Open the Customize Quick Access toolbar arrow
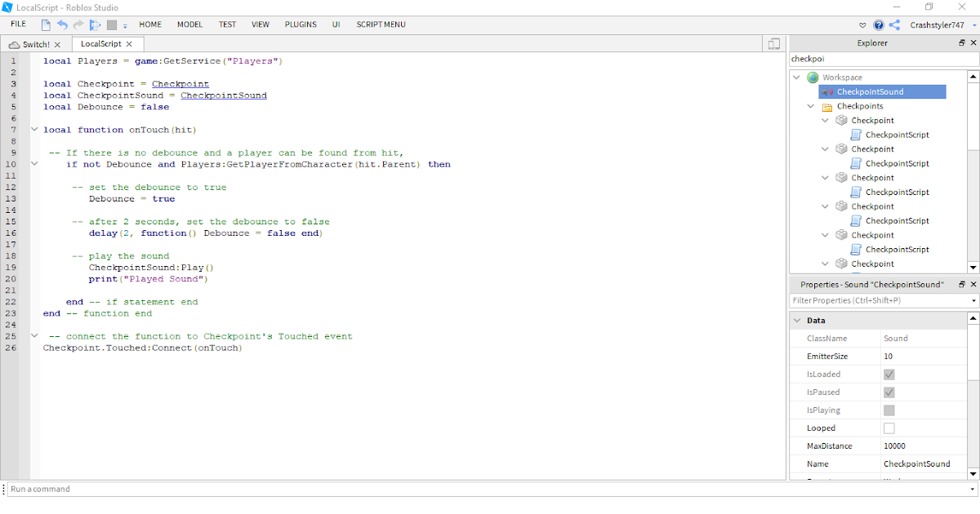The image size is (980, 514). [x=125, y=26]
